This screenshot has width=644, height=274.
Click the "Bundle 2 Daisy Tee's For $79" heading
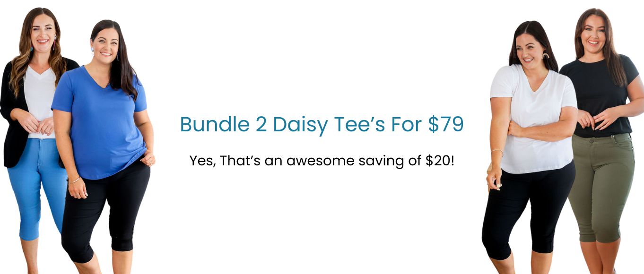pos(322,124)
